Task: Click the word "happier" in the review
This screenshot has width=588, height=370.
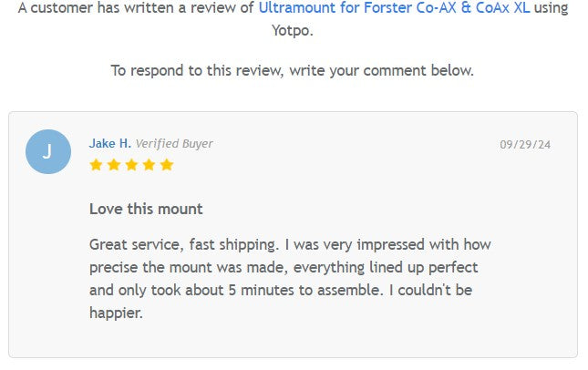Action: (x=115, y=313)
